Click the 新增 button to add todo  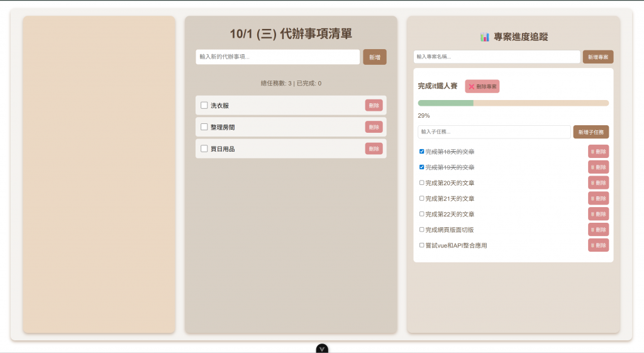click(375, 57)
